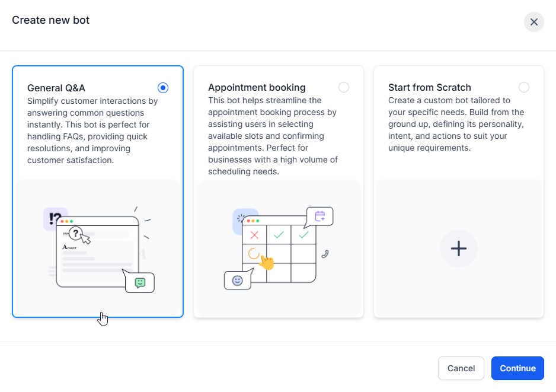The height and width of the screenshot is (392, 556).
Task: Click the orange loading circle in booking grid
Action: [x=254, y=254]
